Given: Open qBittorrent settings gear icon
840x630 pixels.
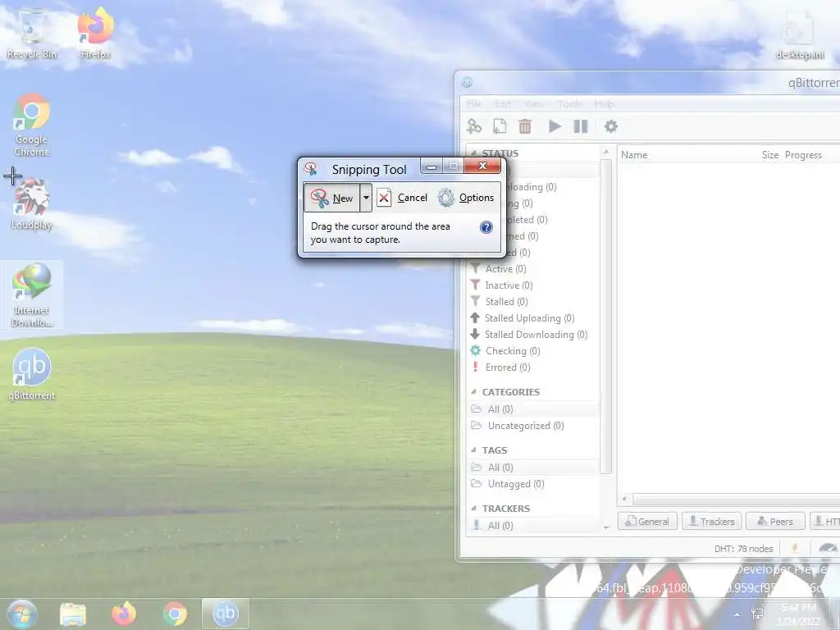Looking at the screenshot, I should pos(610,126).
